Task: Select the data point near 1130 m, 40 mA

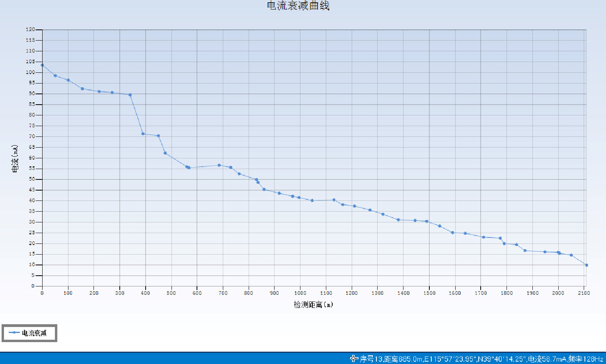Action: (x=334, y=200)
